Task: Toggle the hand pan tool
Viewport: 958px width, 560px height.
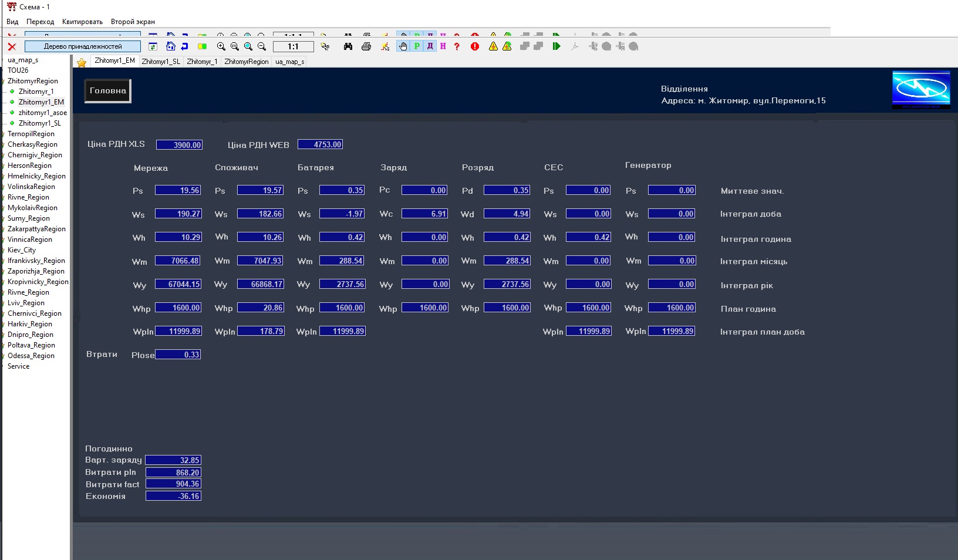Action: point(403,46)
